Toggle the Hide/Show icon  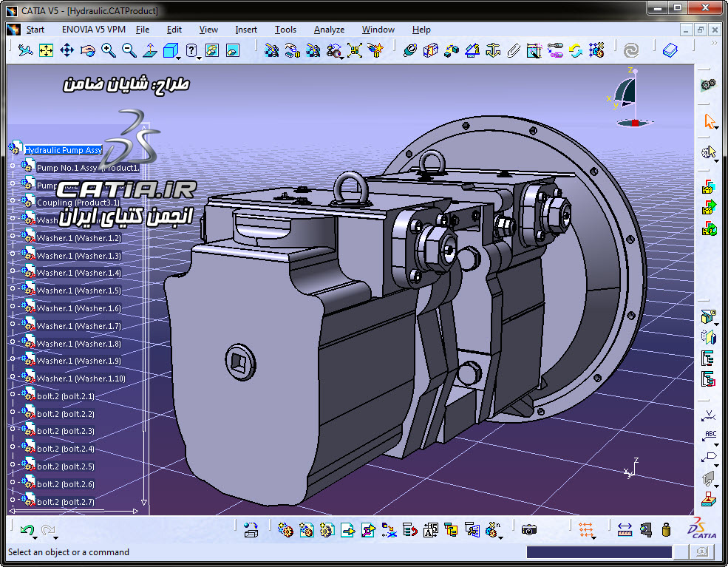pos(212,50)
